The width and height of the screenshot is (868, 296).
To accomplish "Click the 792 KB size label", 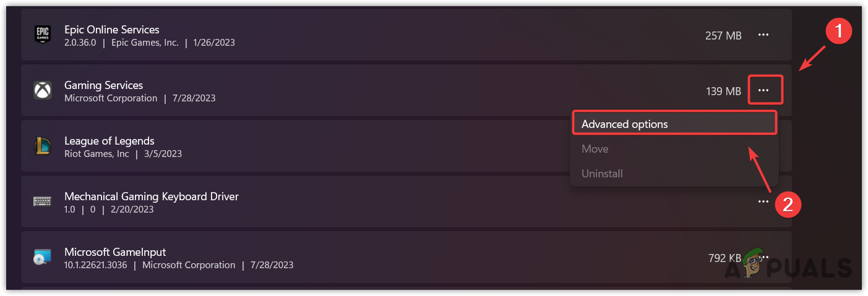I will pyautogui.click(x=725, y=257).
